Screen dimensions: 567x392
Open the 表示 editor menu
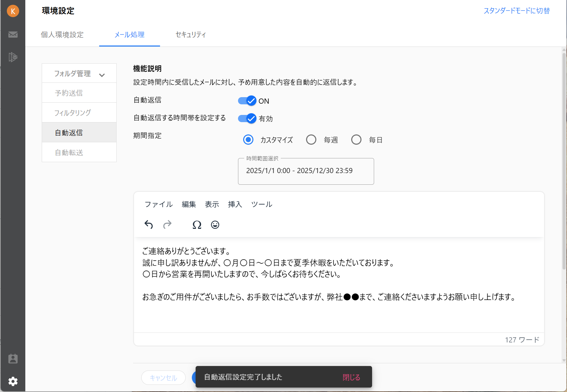click(x=212, y=204)
